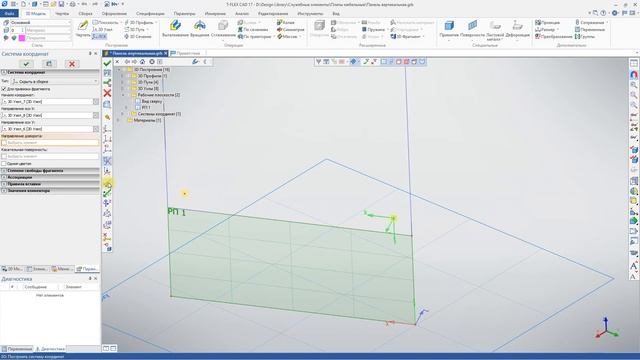Collapse the Система координат section header

click(x=50, y=72)
